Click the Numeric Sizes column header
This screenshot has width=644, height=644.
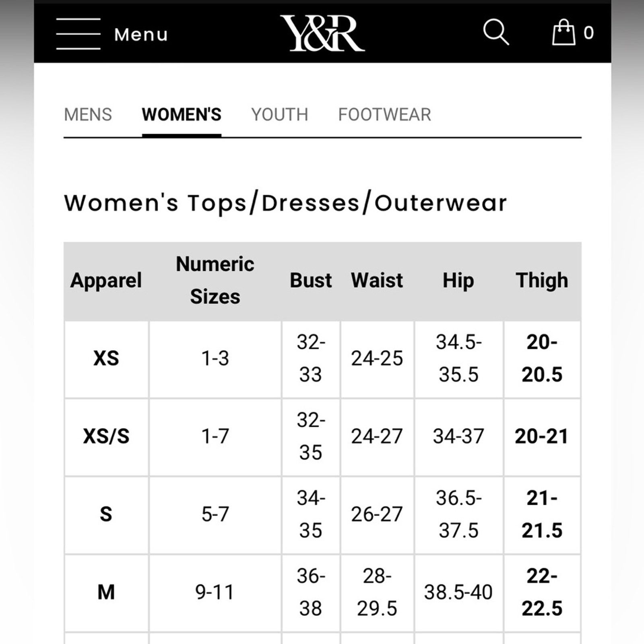[x=215, y=281]
